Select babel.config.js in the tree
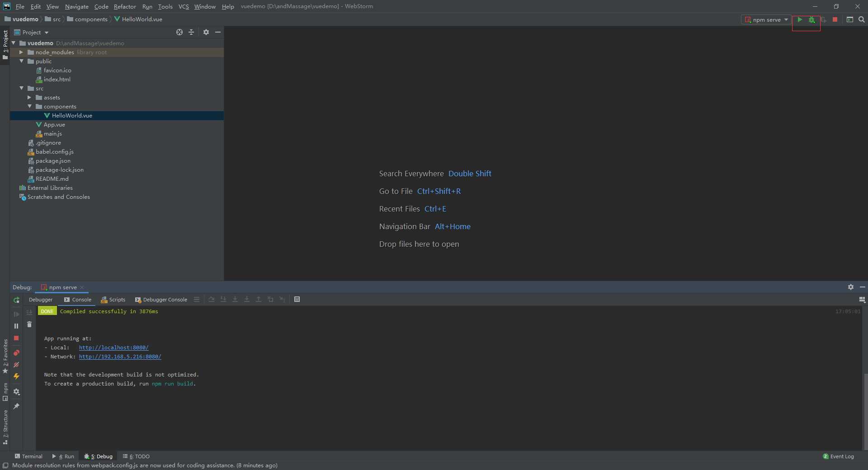Image resolution: width=868 pixels, height=470 pixels. pyautogui.click(x=54, y=151)
